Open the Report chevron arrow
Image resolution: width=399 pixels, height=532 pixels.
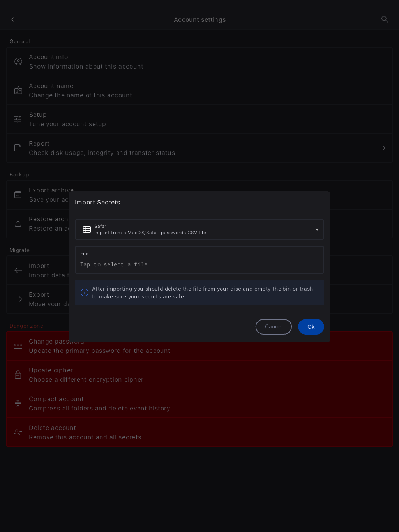(x=384, y=148)
